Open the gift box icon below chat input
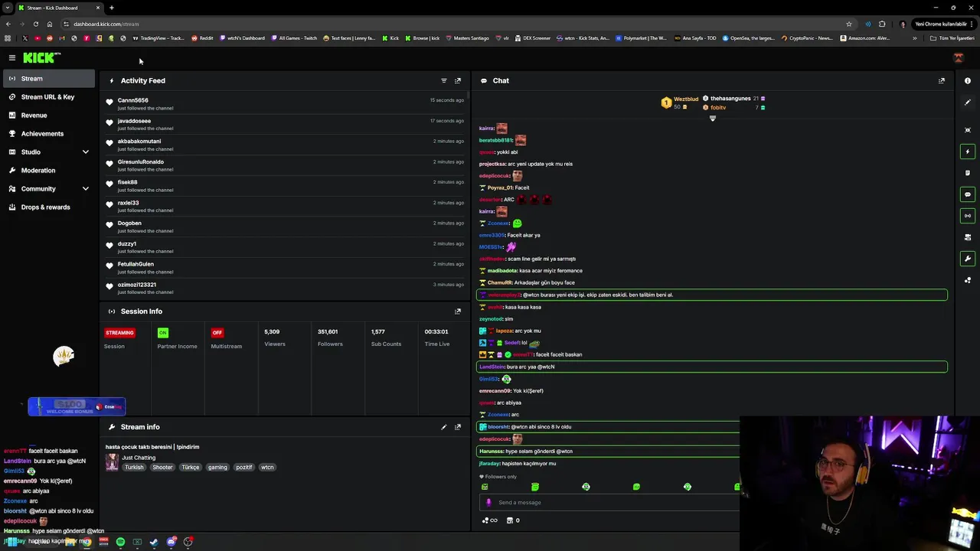This screenshot has height=551, width=980. [510, 520]
